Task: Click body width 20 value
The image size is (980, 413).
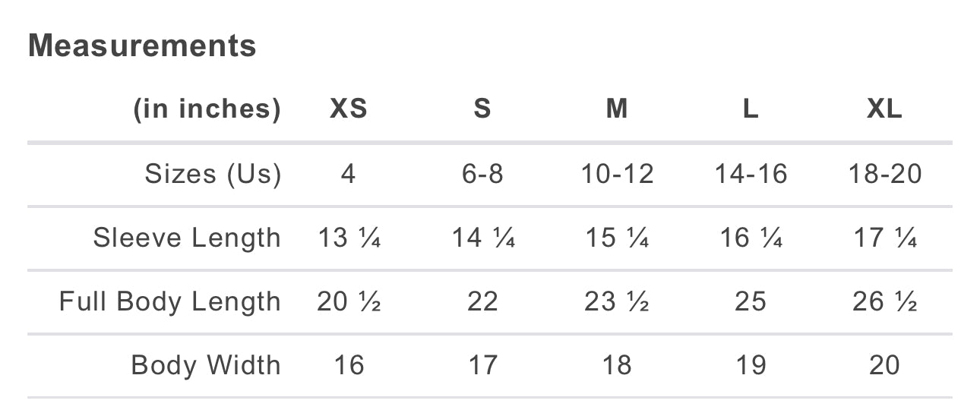Action: (x=884, y=366)
